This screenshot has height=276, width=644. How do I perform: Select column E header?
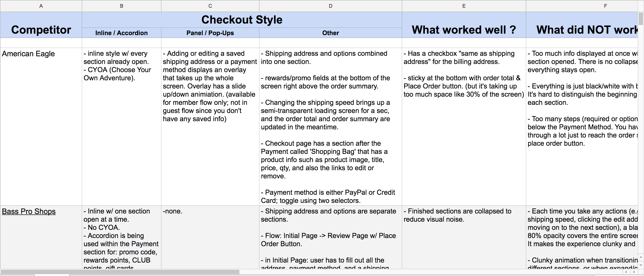(464, 6)
